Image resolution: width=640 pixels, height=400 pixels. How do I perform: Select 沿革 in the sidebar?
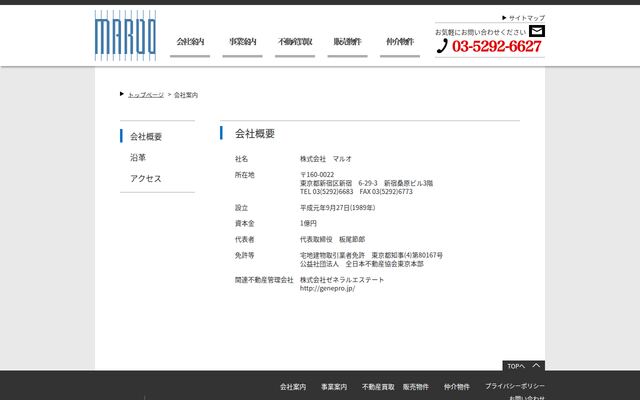pos(138,158)
